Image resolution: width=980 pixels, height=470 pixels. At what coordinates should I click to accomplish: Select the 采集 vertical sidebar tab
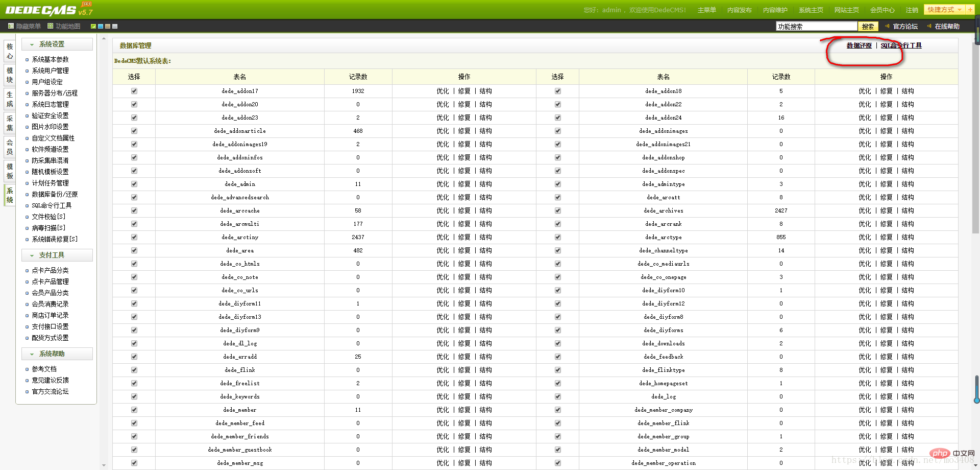tap(10, 123)
